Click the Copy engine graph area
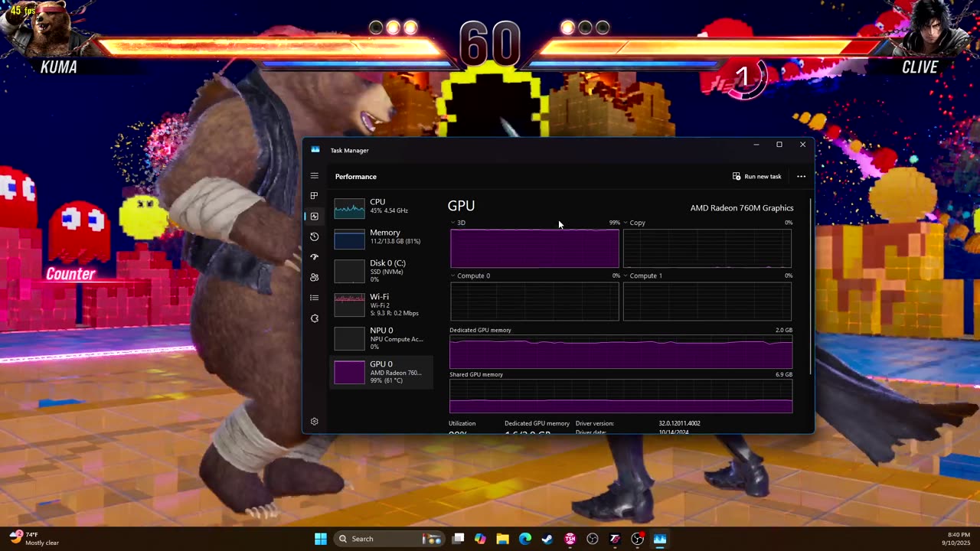Image resolution: width=980 pixels, height=551 pixels. click(x=707, y=249)
